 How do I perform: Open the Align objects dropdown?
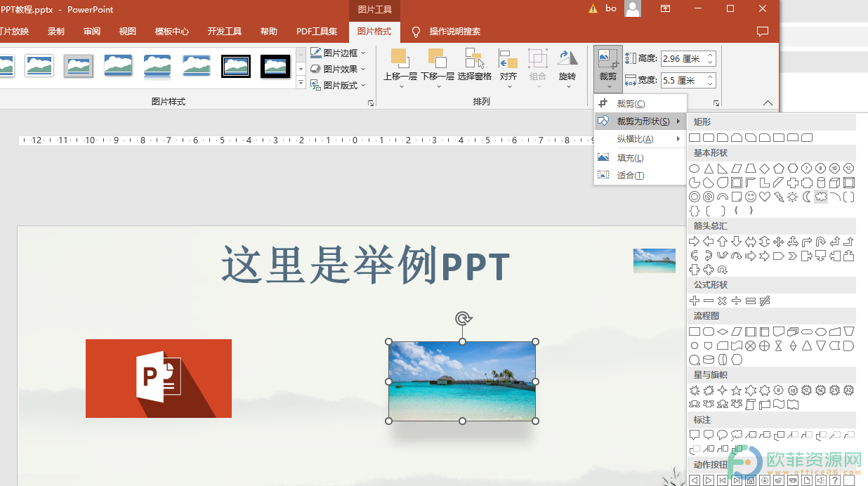pyautogui.click(x=508, y=69)
